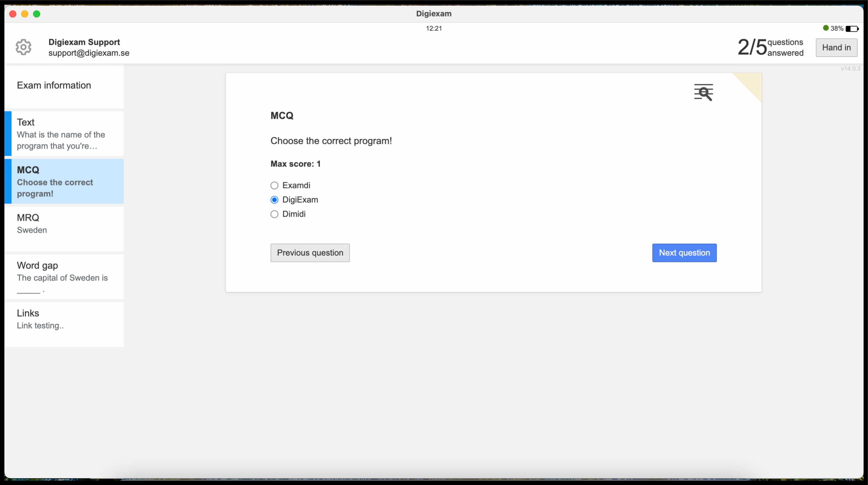Click the v14.0.3 version label
868x485 pixels.
point(850,68)
